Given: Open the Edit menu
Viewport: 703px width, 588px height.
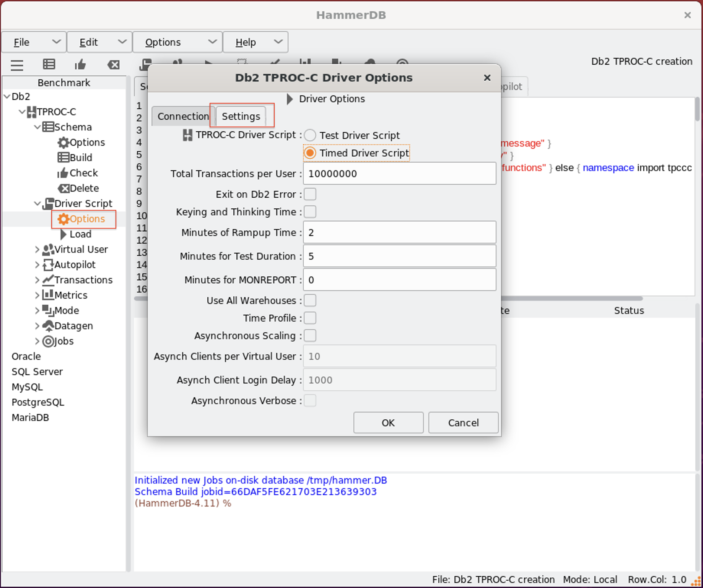Looking at the screenshot, I should [99, 42].
